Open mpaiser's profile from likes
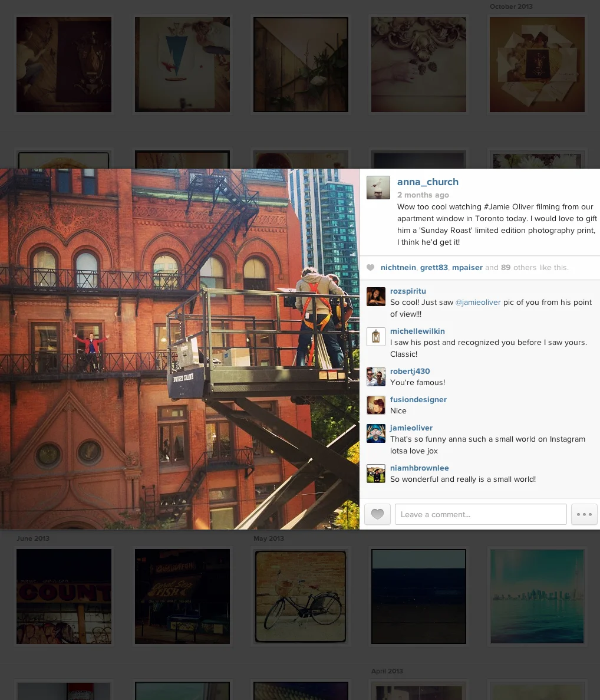 tap(467, 267)
